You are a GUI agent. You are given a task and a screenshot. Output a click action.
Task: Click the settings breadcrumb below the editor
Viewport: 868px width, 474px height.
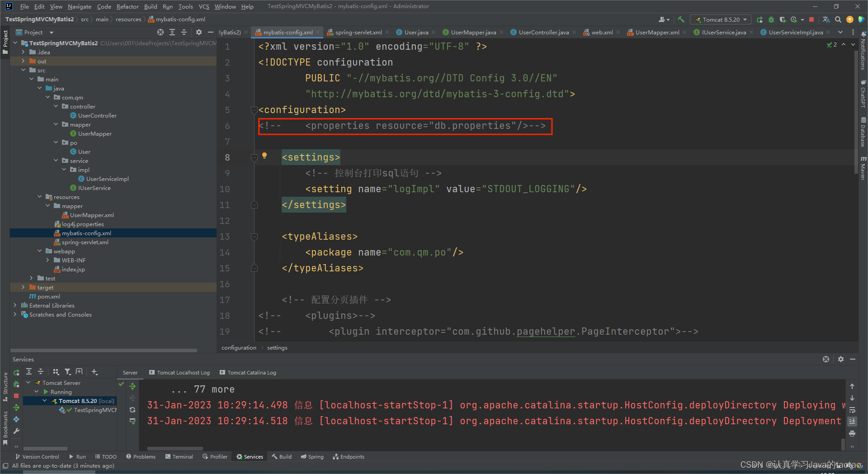[x=277, y=347]
